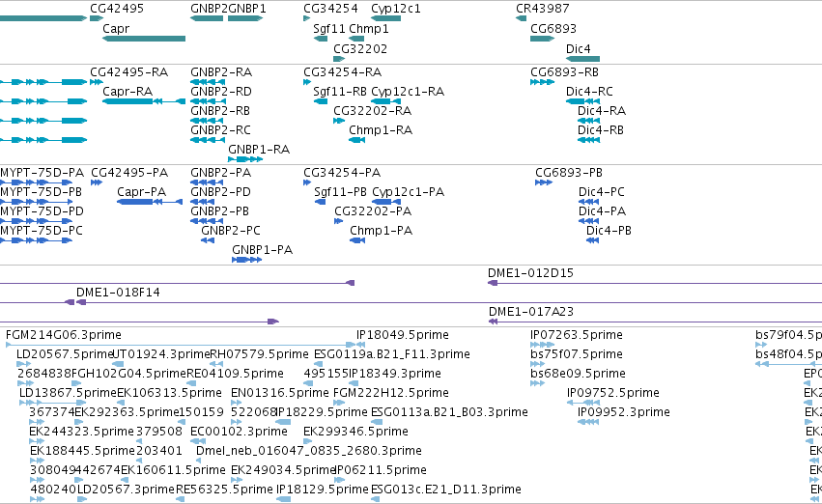Select the Chmp1-RA transcript label
822x504 pixels.
[x=382, y=130]
